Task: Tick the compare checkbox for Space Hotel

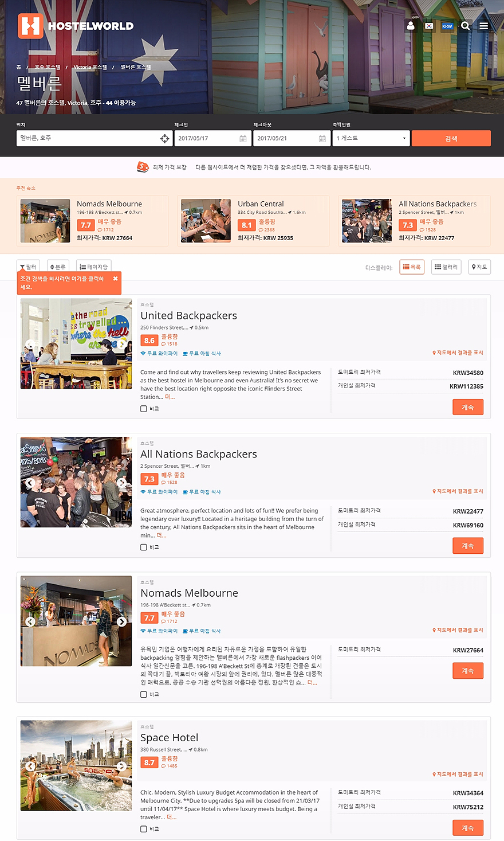Action: [144, 829]
